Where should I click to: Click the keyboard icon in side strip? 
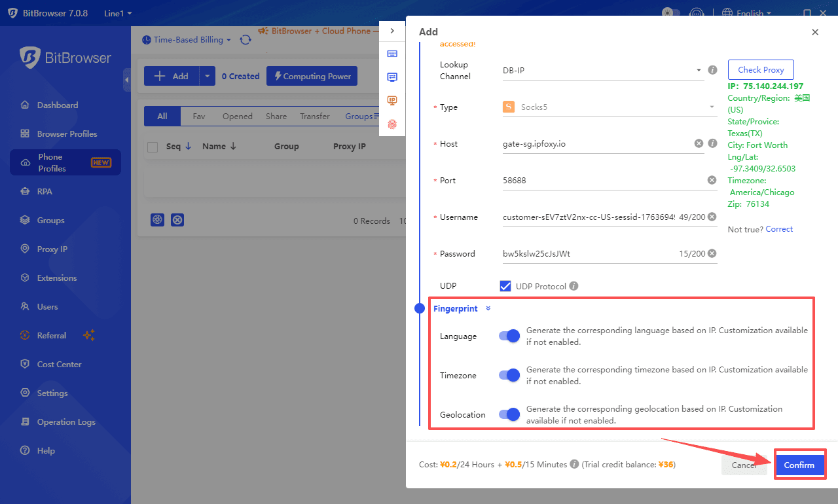click(x=392, y=54)
